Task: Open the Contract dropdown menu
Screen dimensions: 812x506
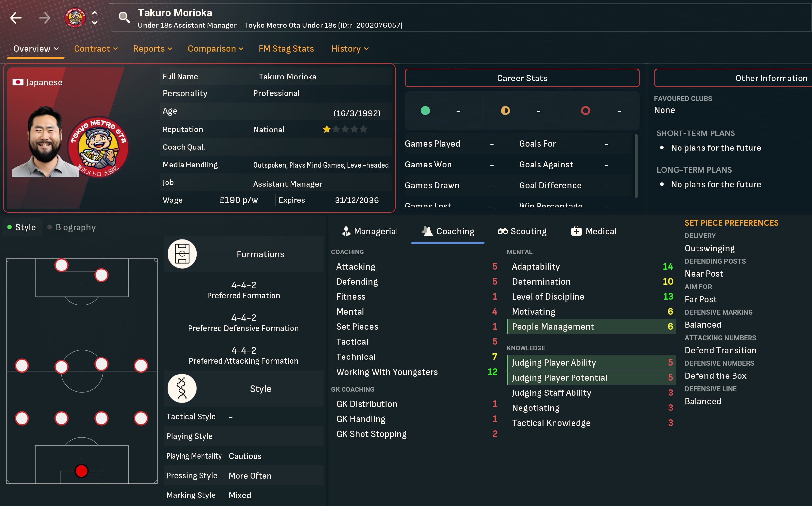Action: pyautogui.click(x=96, y=49)
